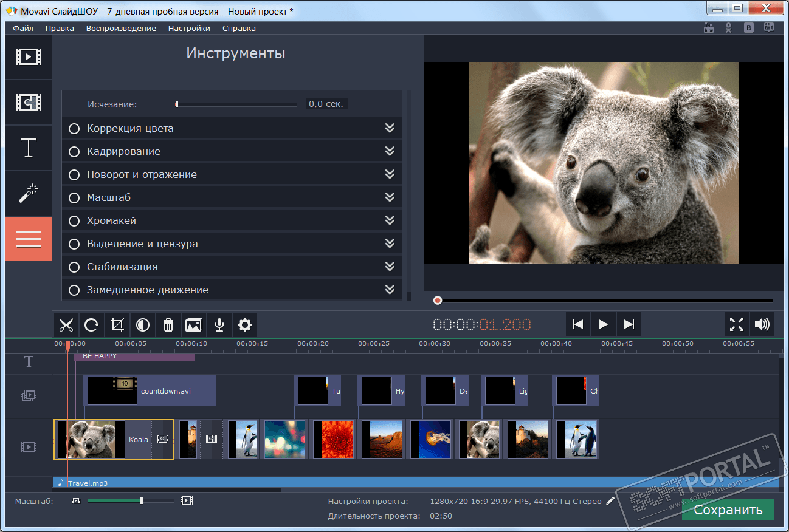The width and height of the screenshot is (789, 532).
Task: Open the Воспроизведение menu
Action: 121,28
